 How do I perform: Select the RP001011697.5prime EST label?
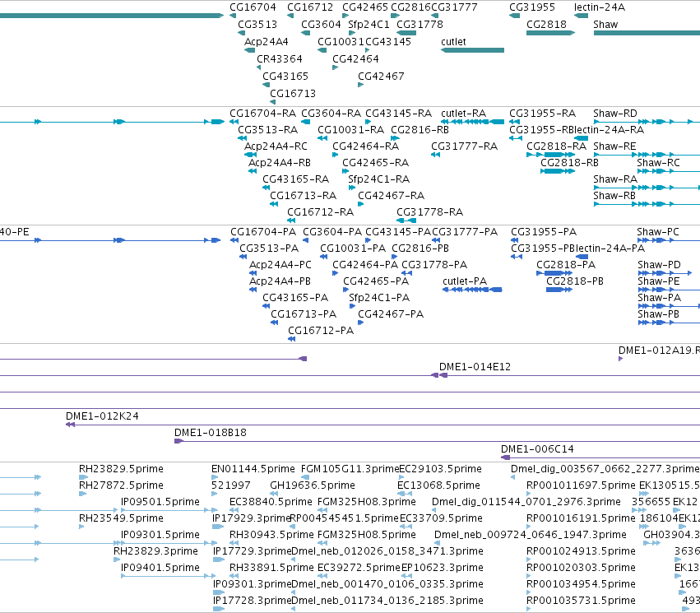tap(581, 485)
